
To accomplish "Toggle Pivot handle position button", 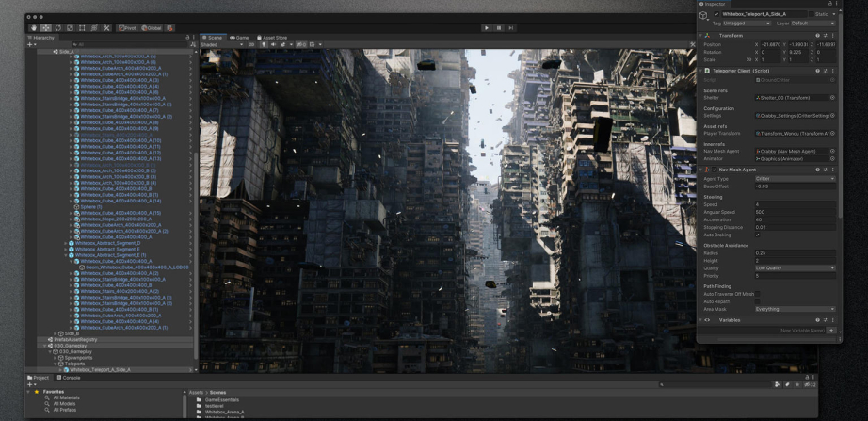I will click(127, 27).
